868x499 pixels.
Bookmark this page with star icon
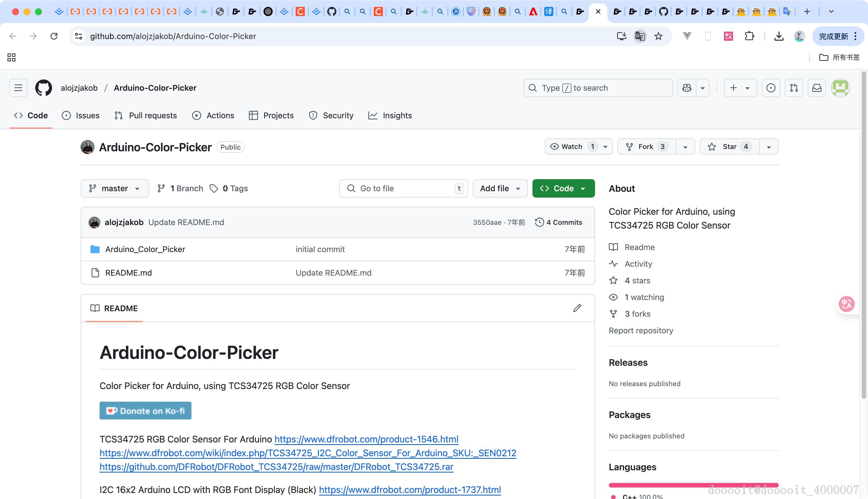pos(658,36)
